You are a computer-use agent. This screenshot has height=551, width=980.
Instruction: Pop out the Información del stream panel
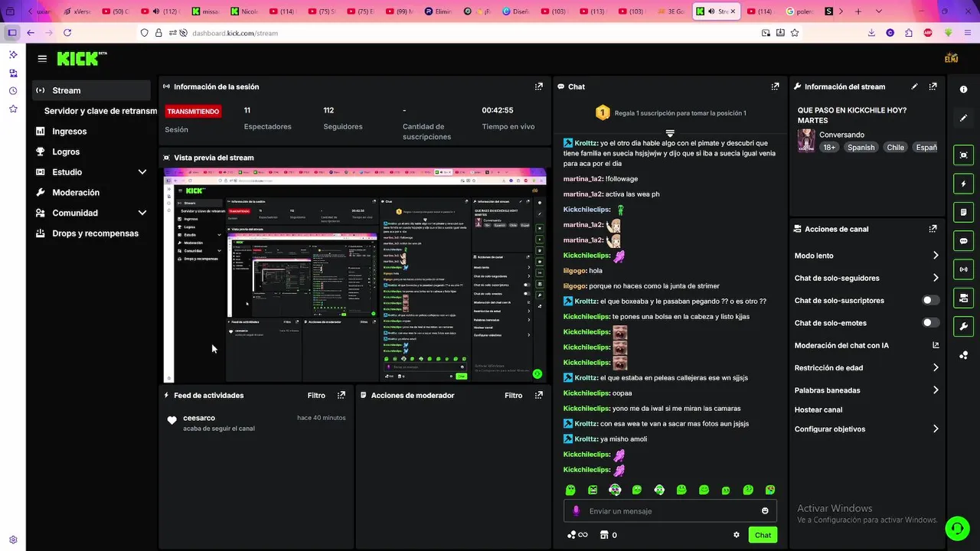click(933, 86)
